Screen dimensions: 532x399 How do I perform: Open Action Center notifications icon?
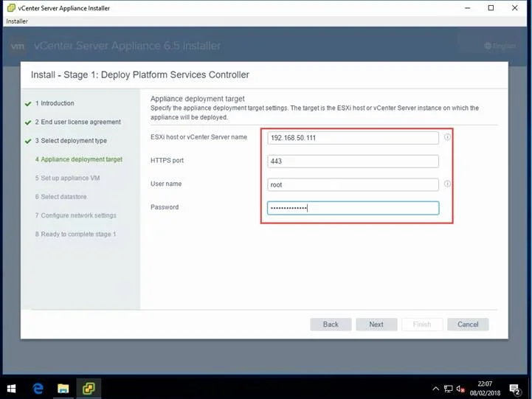tap(515, 389)
